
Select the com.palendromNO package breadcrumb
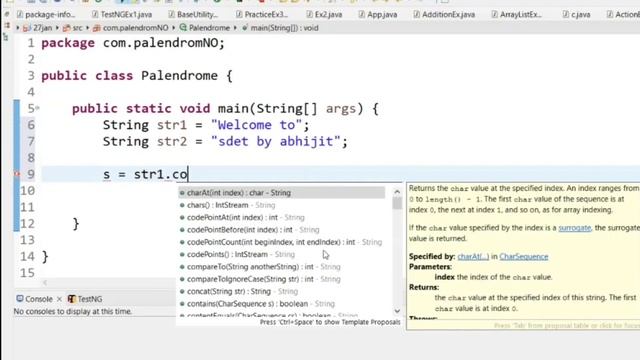click(131, 28)
